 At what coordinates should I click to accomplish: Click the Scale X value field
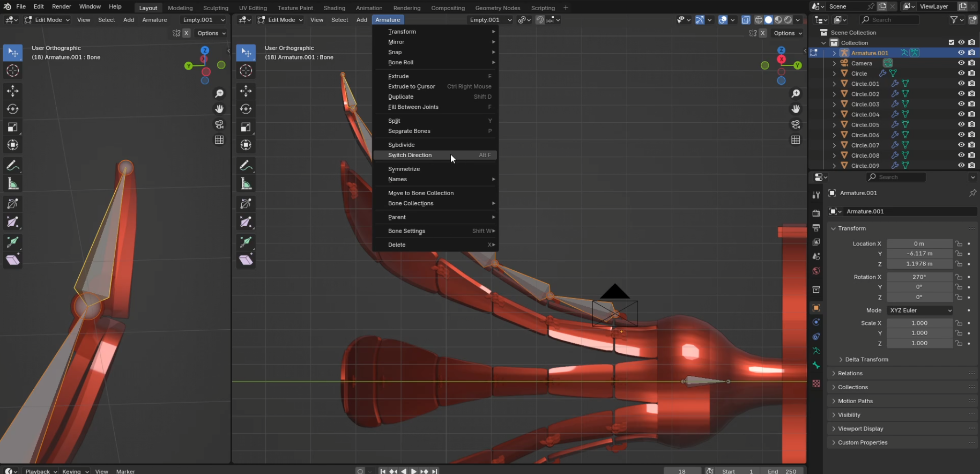click(919, 323)
